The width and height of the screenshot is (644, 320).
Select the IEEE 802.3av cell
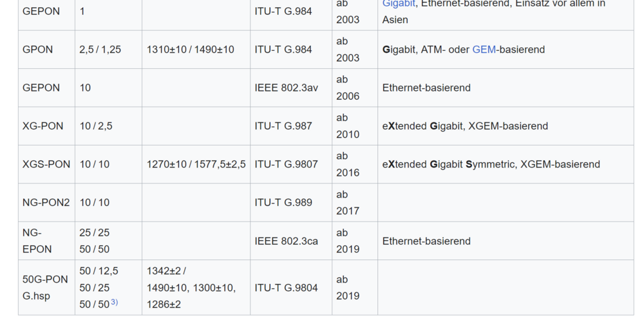pyautogui.click(x=291, y=88)
